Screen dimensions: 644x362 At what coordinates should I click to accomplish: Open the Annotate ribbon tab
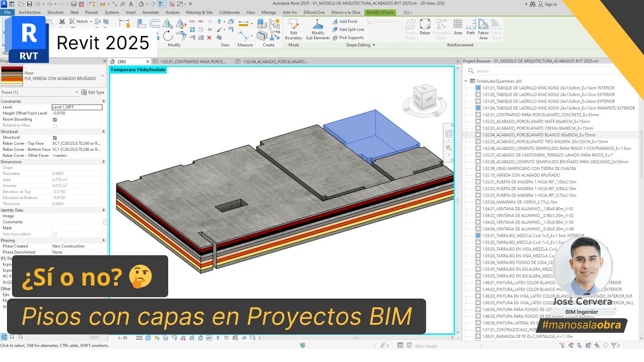150,12
